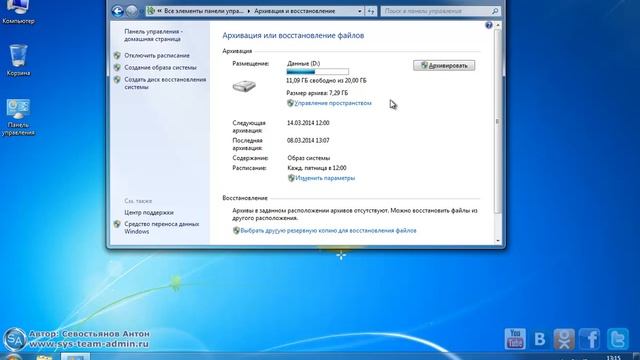640x360 pixels.
Task: Click 'Отключить расписание' link
Action: click(157, 56)
